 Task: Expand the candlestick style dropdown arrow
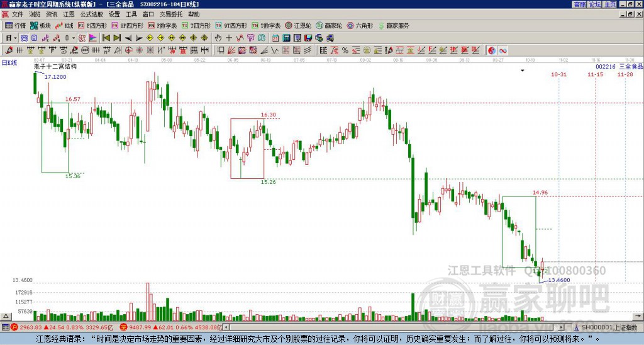coord(74,38)
